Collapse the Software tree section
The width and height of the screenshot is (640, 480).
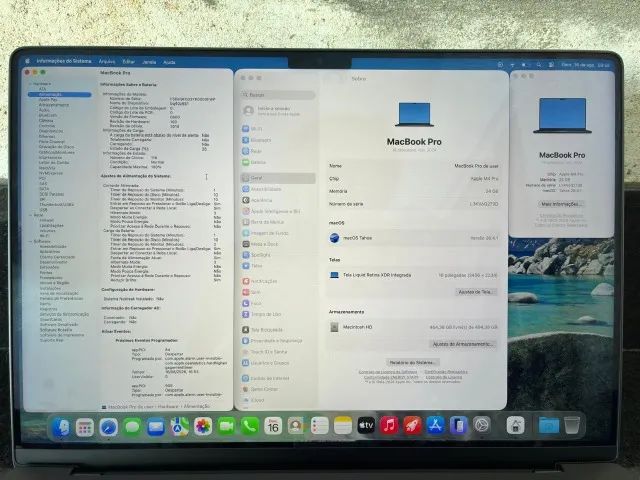coord(30,241)
